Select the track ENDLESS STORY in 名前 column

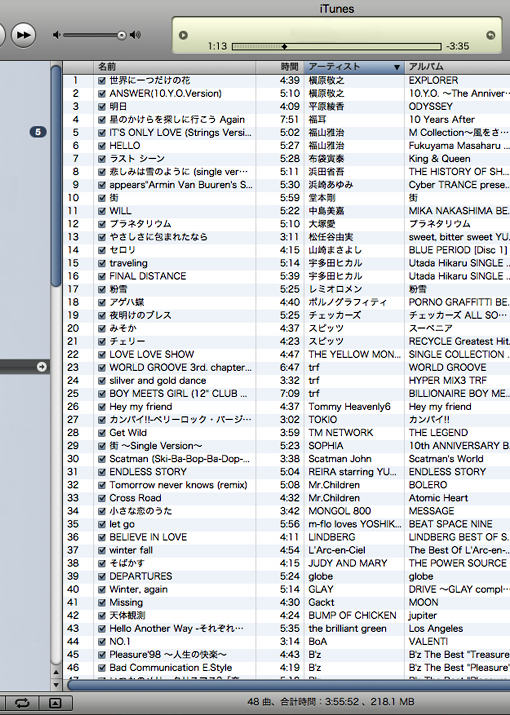[148, 472]
